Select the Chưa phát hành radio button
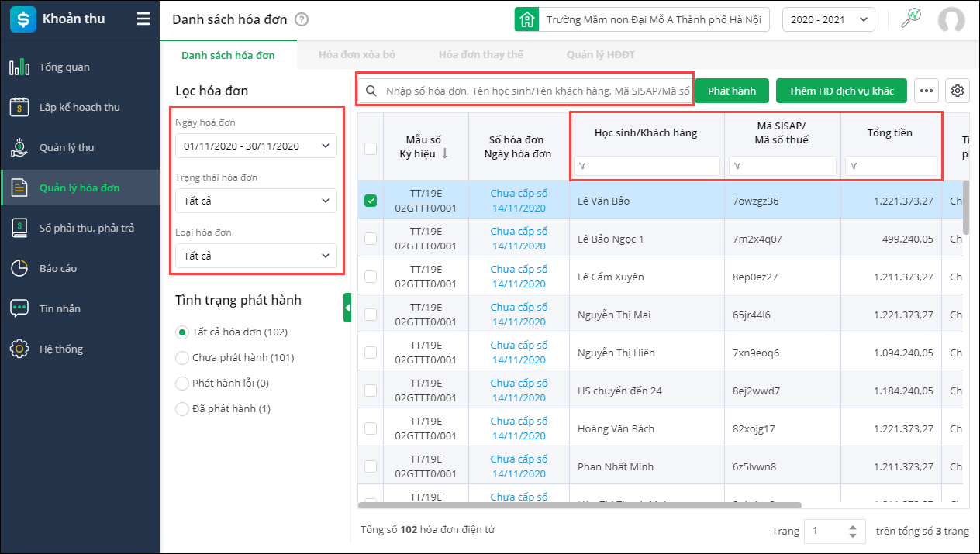The image size is (980, 554). click(x=183, y=358)
